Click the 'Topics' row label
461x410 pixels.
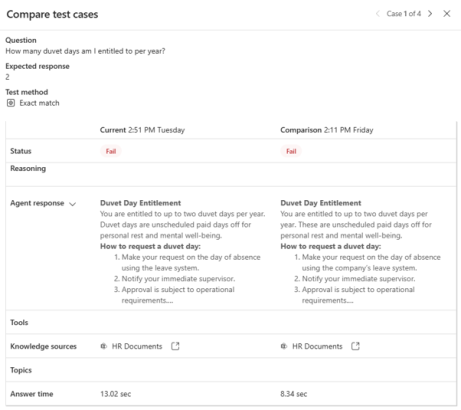click(x=21, y=370)
